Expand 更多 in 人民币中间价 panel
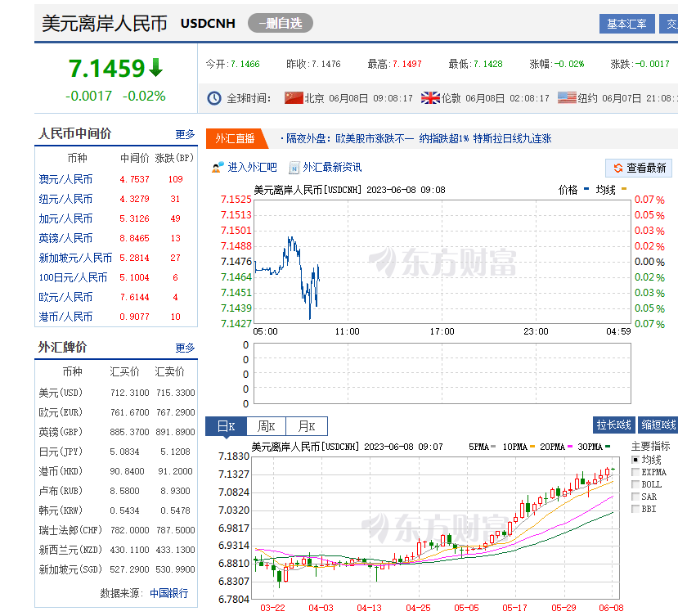 (185, 134)
